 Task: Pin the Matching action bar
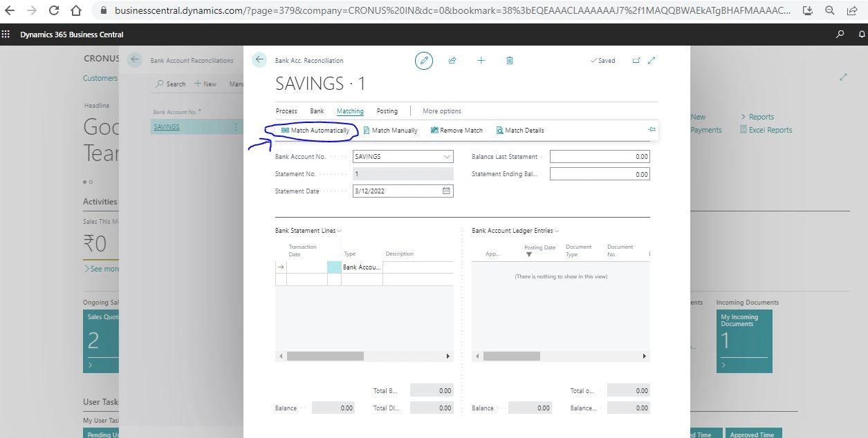tap(651, 130)
